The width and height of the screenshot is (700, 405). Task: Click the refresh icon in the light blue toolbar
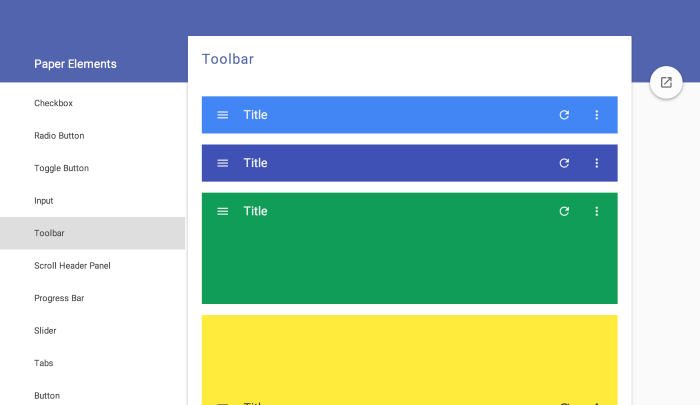tap(564, 115)
